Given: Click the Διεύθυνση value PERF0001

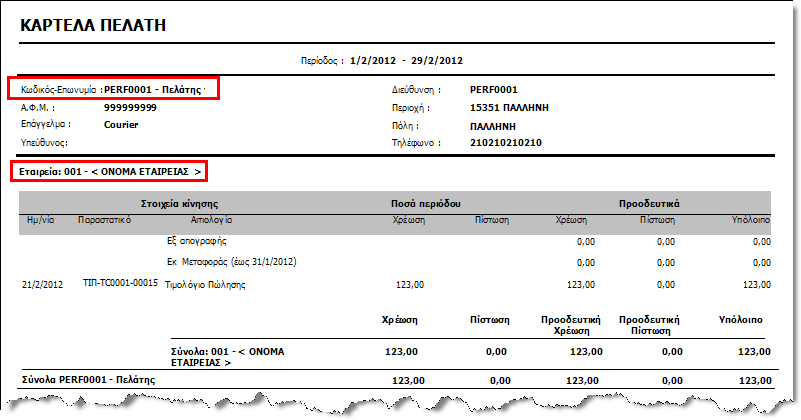Looking at the screenshot, I should 493,90.
